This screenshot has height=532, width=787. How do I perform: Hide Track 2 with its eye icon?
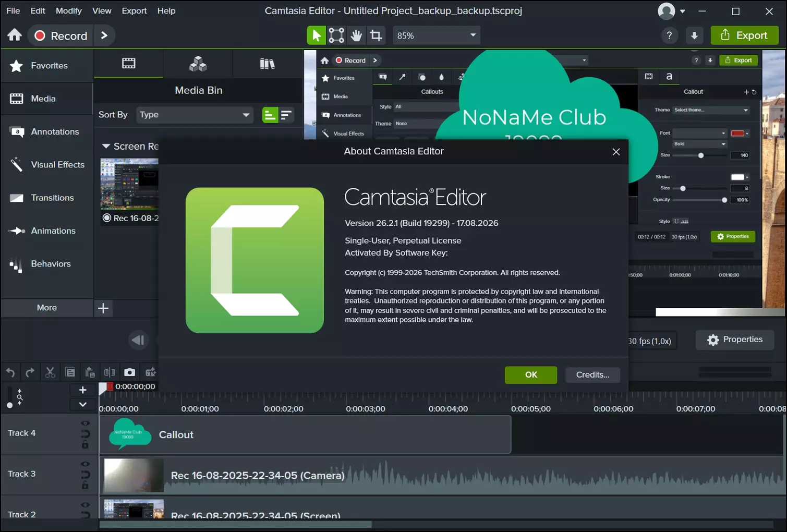(x=85, y=505)
